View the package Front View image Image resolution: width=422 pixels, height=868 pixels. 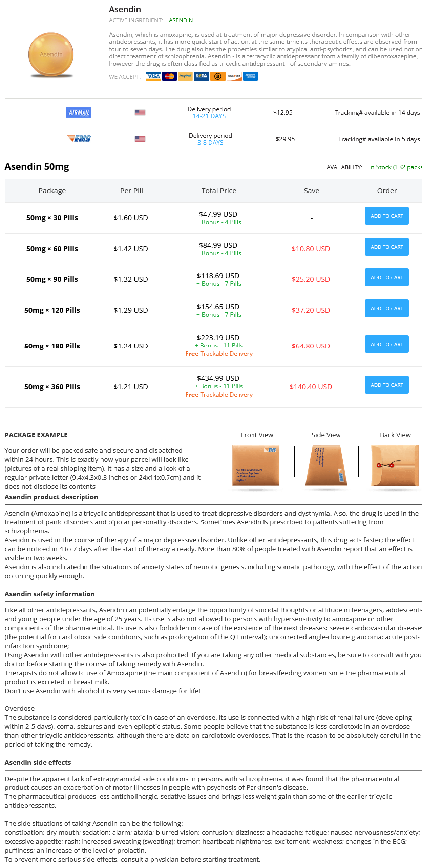point(255,466)
